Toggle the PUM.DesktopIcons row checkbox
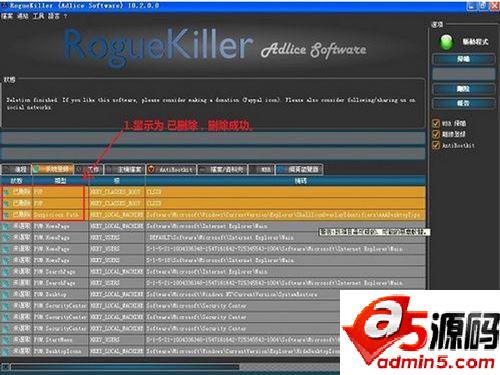This screenshot has width=500, height=375. tap(6, 351)
